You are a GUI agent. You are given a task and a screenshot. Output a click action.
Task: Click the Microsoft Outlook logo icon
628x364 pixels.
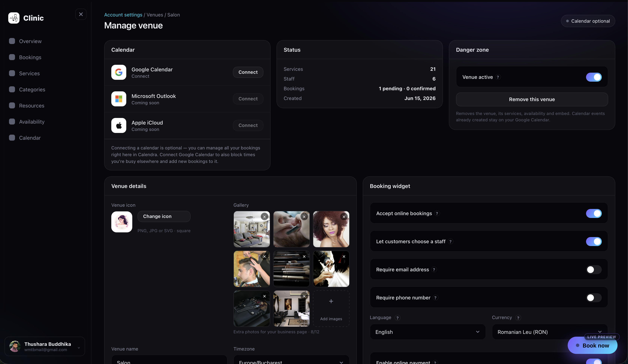(x=119, y=99)
